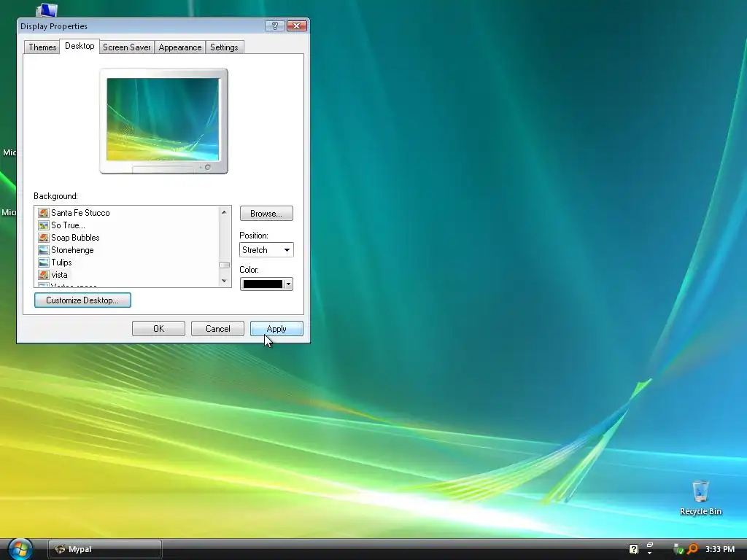This screenshot has width=747, height=560.
Task: Click the help question mark title button
Action: [x=275, y=26]
